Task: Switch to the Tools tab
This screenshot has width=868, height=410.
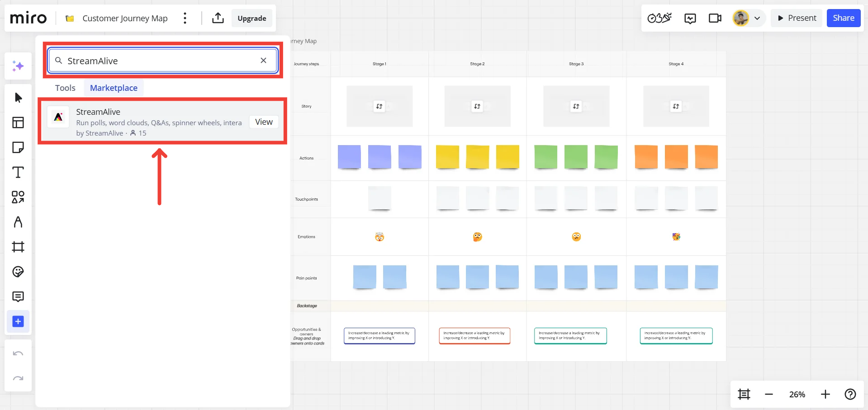Action: coord(65,88)
